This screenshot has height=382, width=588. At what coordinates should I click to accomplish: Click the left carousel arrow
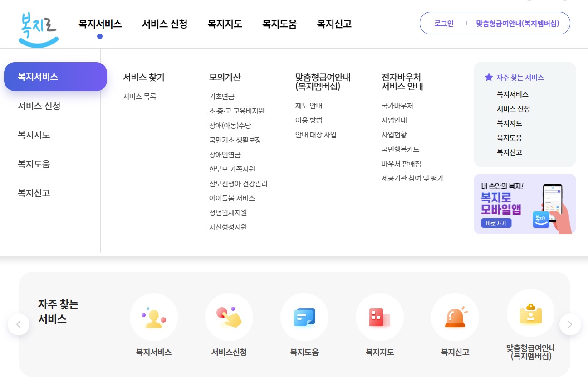coord(18,324)
